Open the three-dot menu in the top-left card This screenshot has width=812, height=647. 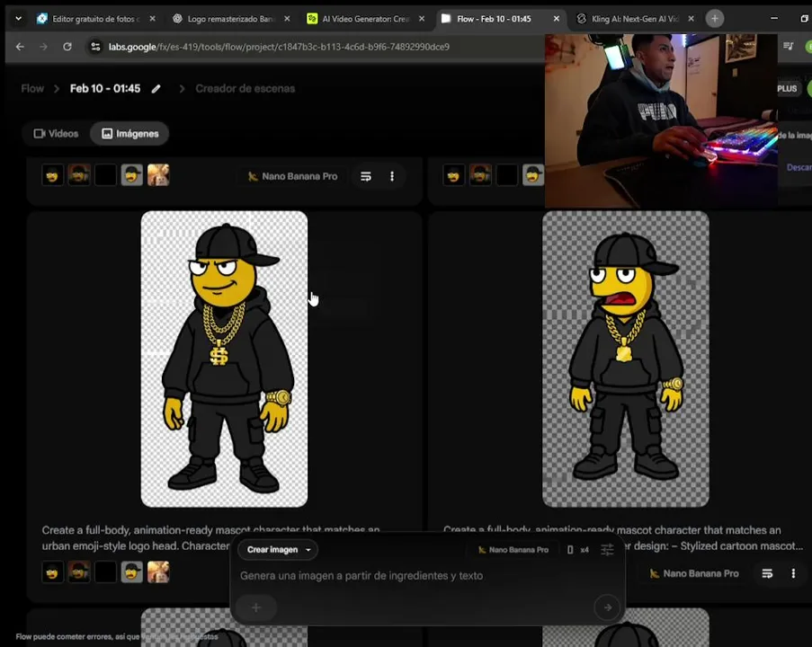point(392,176)
